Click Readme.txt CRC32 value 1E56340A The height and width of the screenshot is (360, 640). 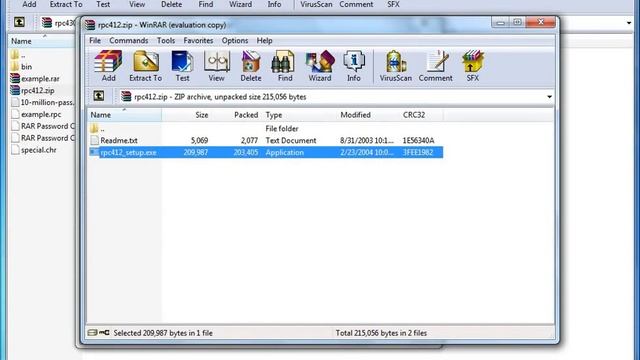point(418,140)
